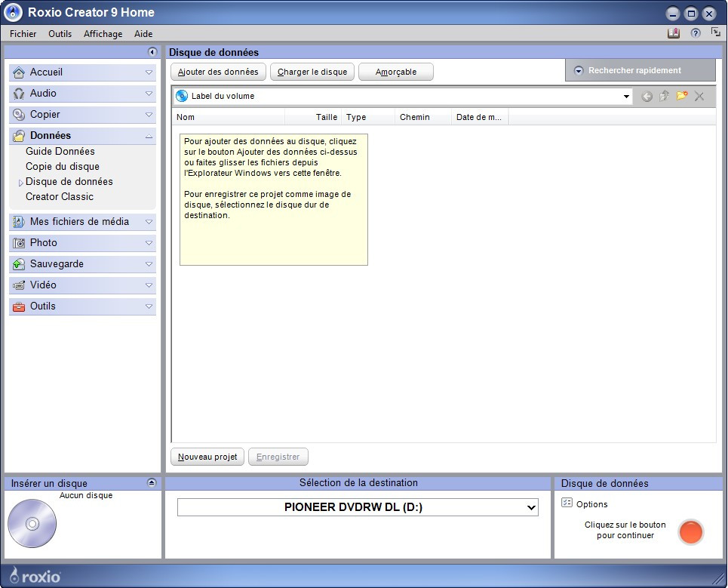Click the Accueil house icon in sidebar
This screenshot has width=728, height=588.
coord(19,72)
